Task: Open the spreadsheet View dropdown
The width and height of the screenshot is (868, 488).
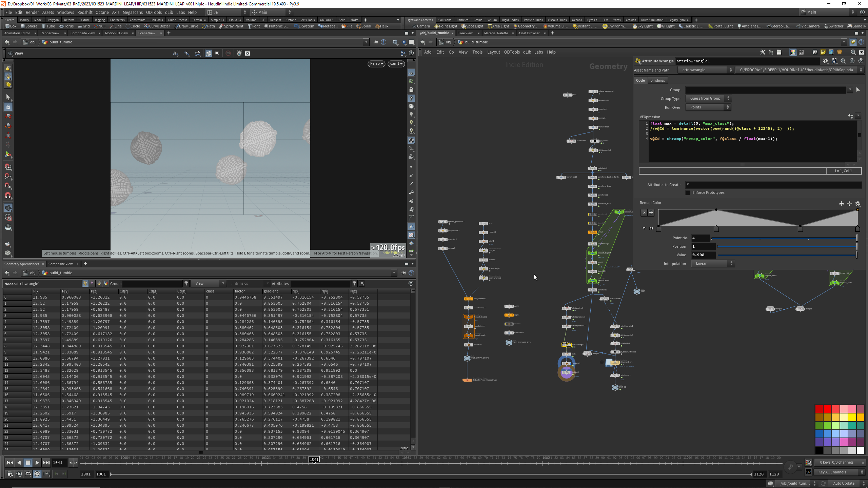Action: pos(209,283)
